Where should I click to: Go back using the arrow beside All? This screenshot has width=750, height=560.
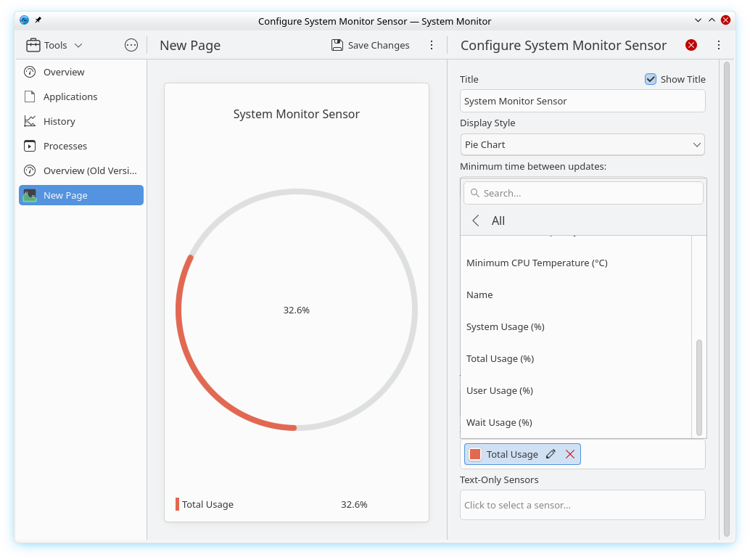pyautogui.click(x=476, y=221)
